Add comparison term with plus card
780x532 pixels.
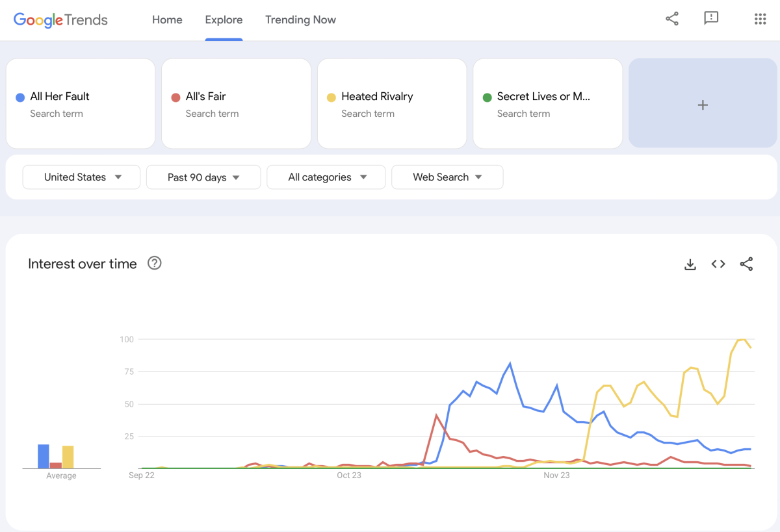(x=703, y=104)
